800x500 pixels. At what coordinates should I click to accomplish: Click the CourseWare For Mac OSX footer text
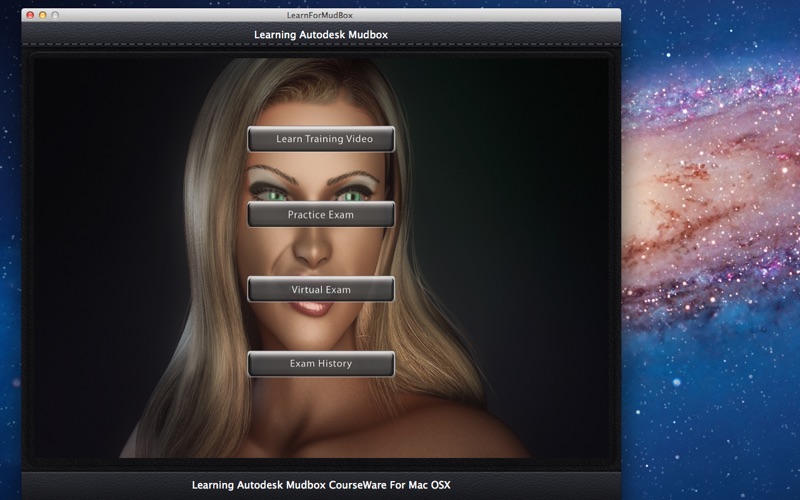[321, 485]
